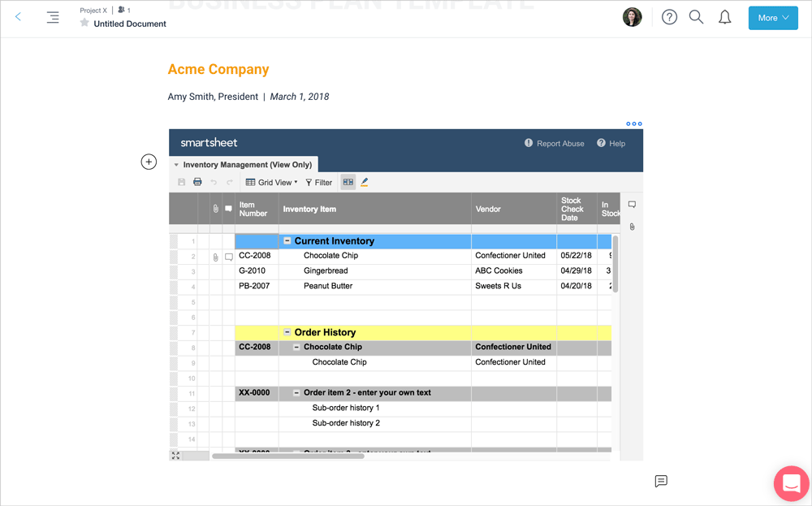The height and width of the screenshot is (506, 812).
Task: Click the horizontal scrollbar of the sheet
Action: tap(288, 456)
